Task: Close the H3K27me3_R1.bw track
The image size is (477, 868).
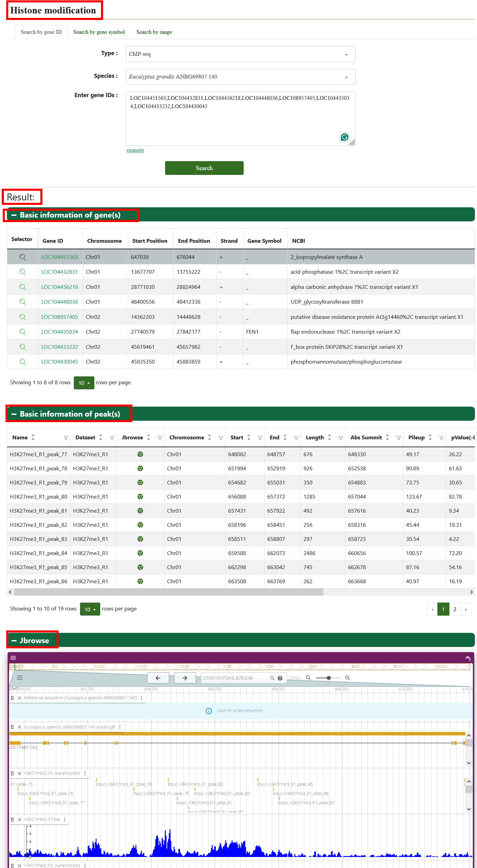Action: [20, 819]
